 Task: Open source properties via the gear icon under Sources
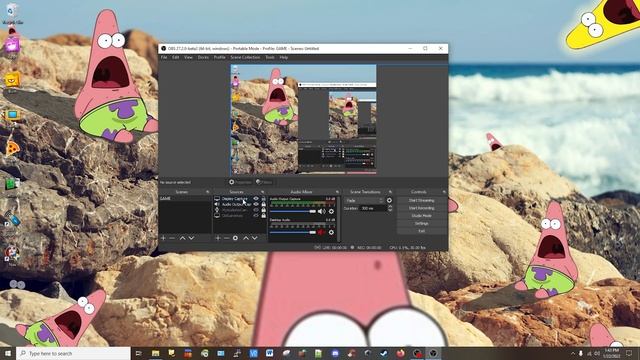point(235,238)
